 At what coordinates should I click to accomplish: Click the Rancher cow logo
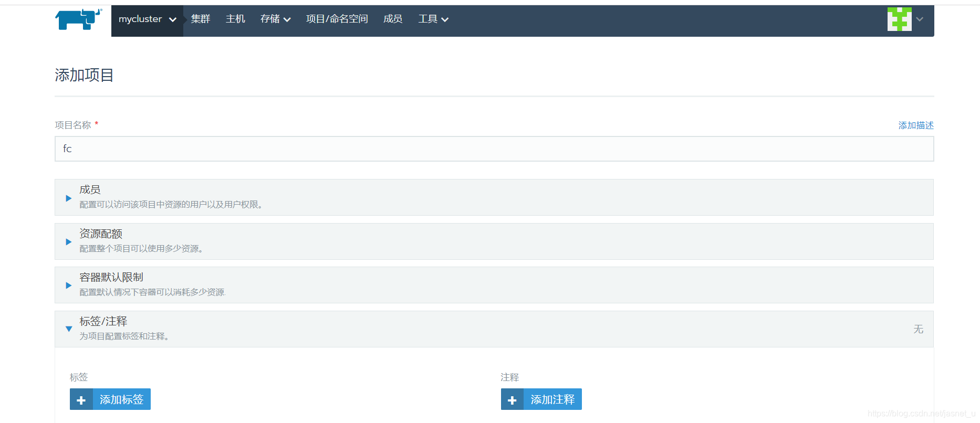(x=79, y=19)
